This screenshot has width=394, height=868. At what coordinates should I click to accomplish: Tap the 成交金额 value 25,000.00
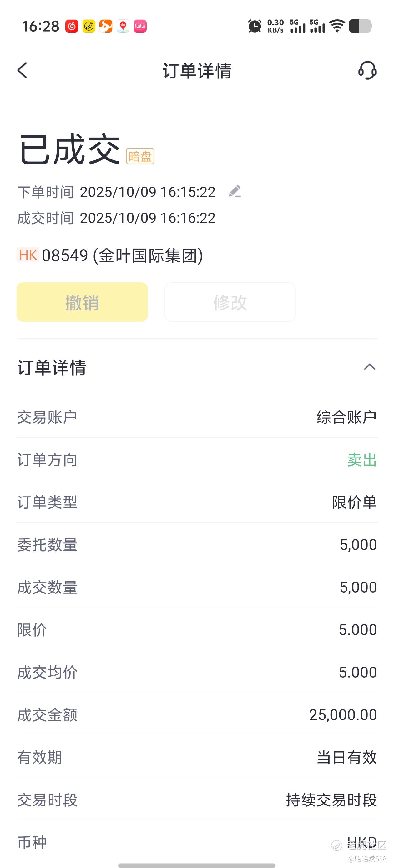343,715
